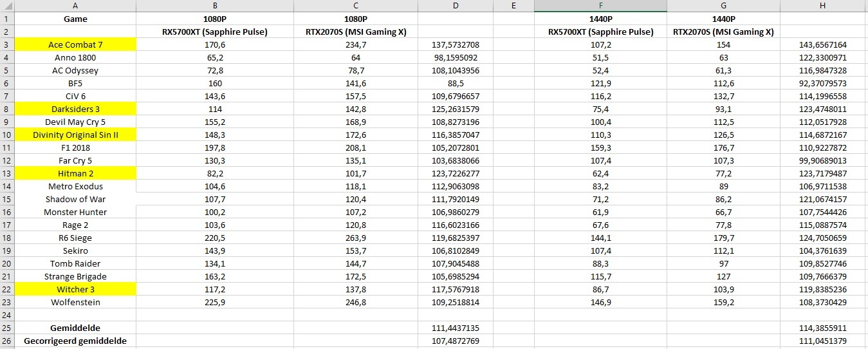This screenshot has height=349, width=868.
Task: Click value 220,5 for R6 Siege
Action: click(214, 238)
